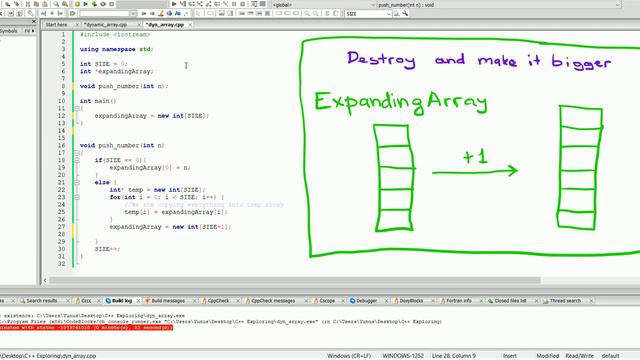Image resolution: width=640 pixels, height=360 pixels.
Task: Collapse the code fold at line 11
Action: [77, 109]
